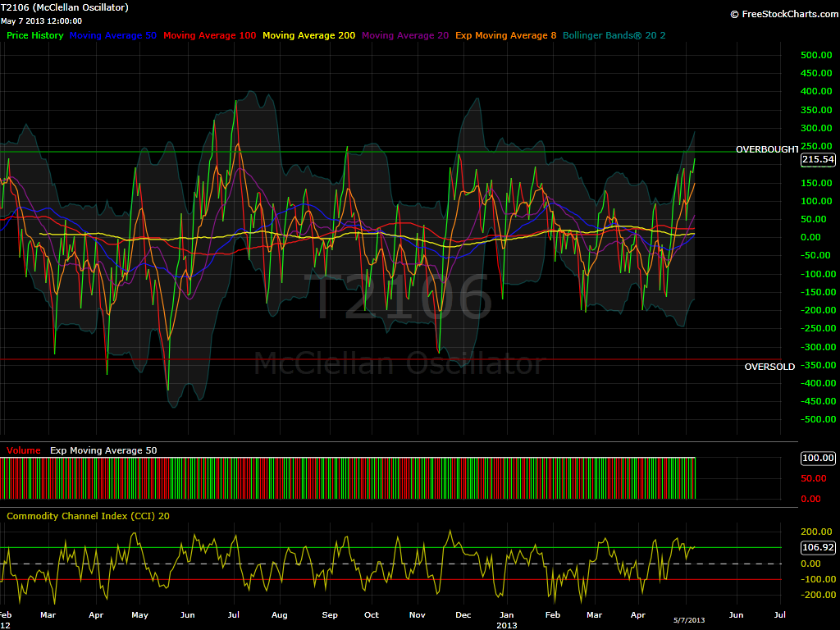Click the FreeStockCharts.com copyright link
This screenshot has height=630, width=840.
point(784,14)
